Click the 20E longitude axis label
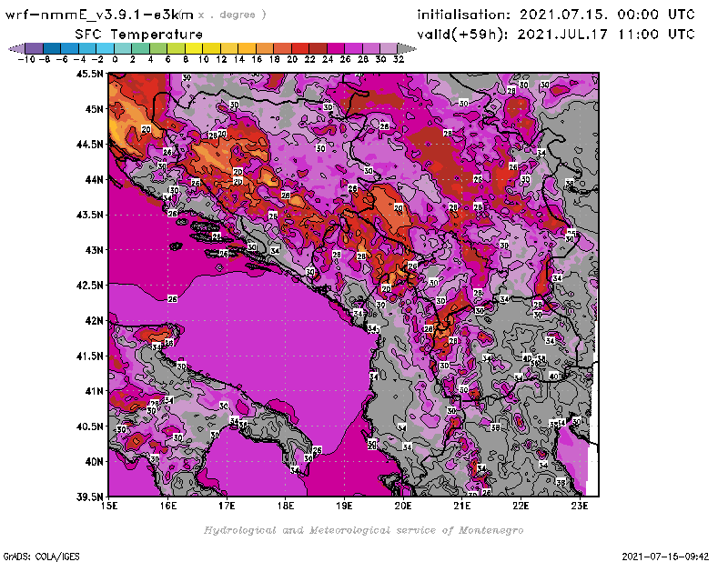728x562 pixels. click(x=403, y=506)
